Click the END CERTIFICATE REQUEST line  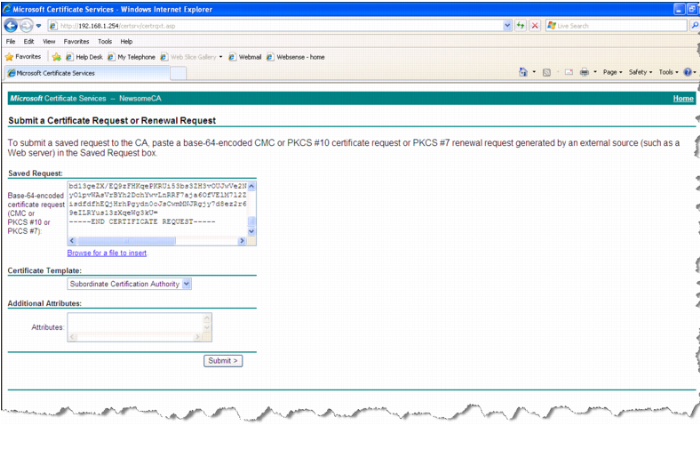pyautogui.click(x=142, y=221)
